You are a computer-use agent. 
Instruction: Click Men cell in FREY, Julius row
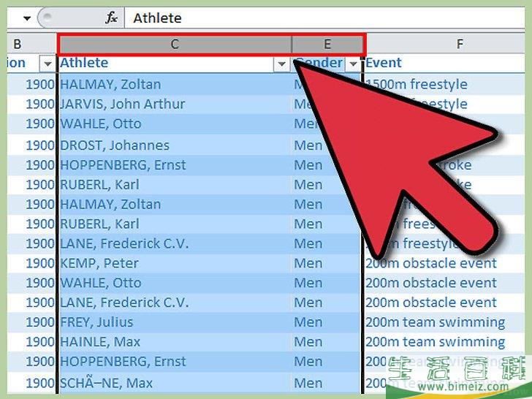click(326, 322)
